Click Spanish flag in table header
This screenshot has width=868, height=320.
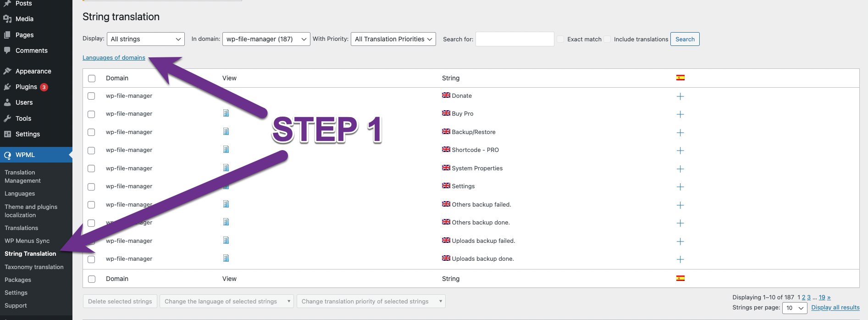(x=680, y=78)
